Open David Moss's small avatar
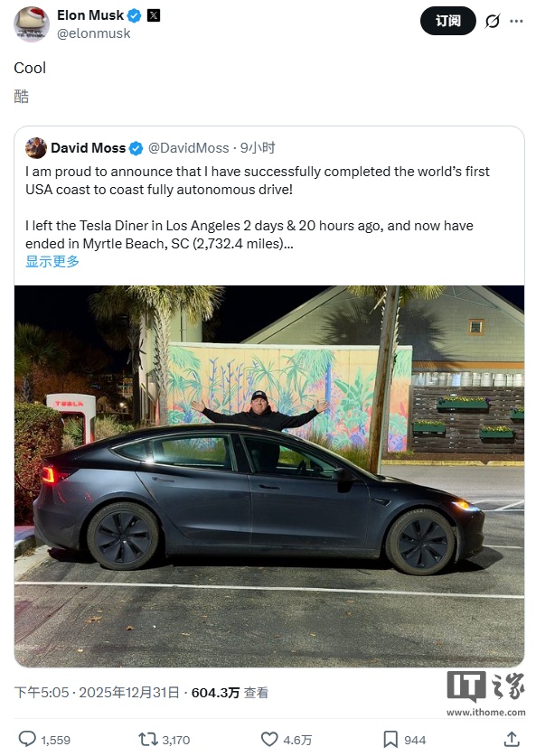 click(x=36, y=148)
